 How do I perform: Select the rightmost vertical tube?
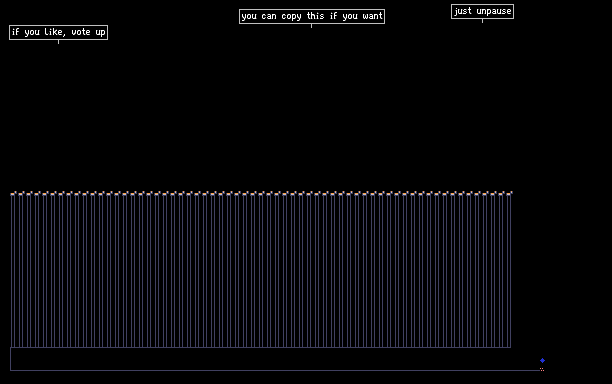[509, 271]
